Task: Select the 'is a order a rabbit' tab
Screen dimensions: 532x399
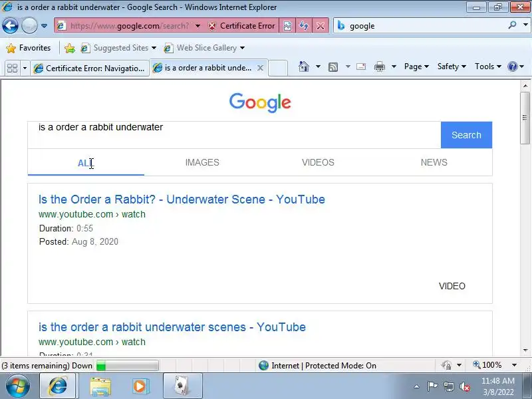Action: coord(209,68)
